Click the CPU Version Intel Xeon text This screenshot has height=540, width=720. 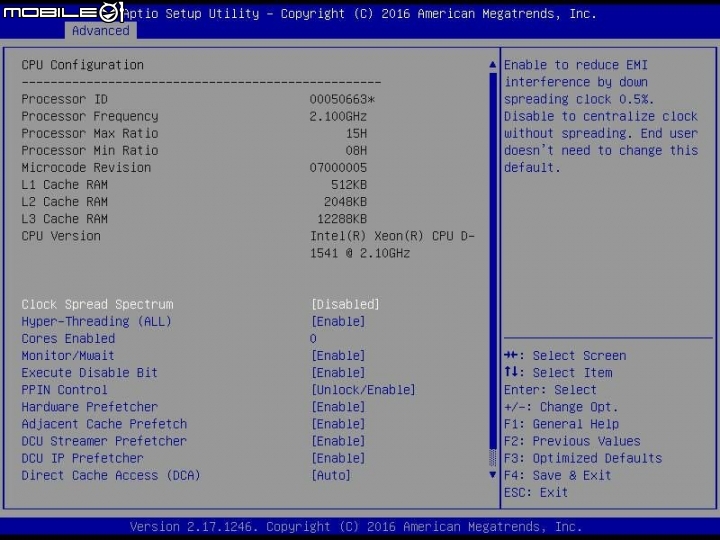pyautogui.click(x=392, y=244)
